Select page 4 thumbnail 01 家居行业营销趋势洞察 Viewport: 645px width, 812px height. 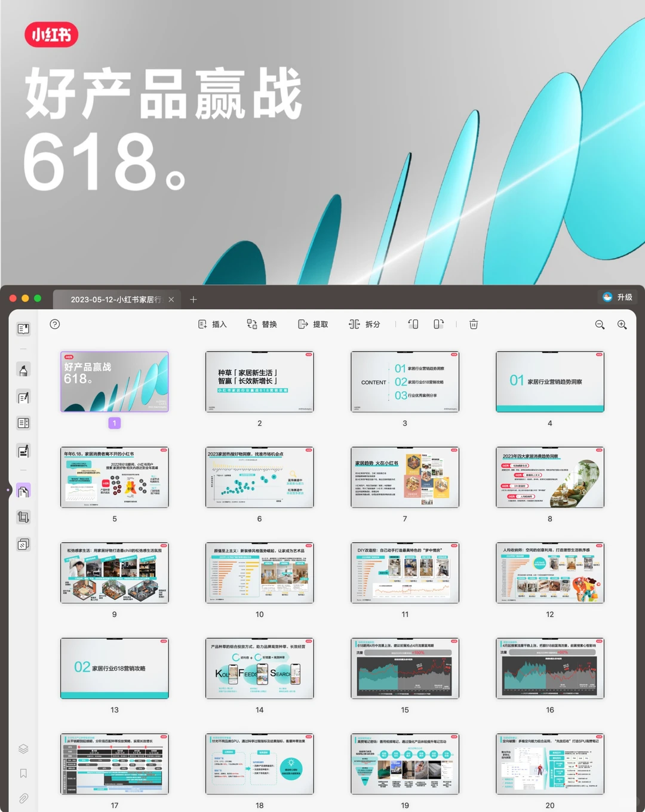550,382
